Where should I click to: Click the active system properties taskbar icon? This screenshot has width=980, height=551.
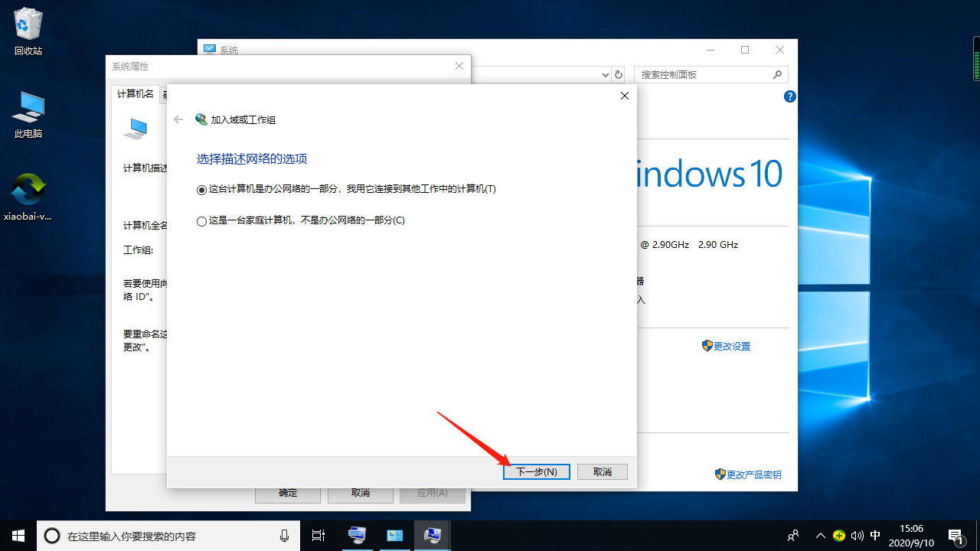(x=433, y=536)
